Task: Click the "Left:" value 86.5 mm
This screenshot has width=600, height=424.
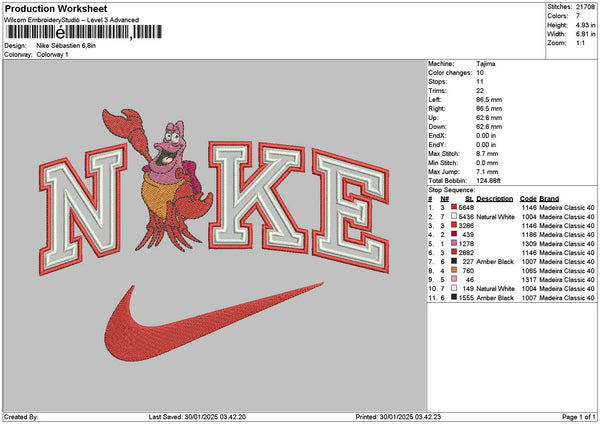Action: click(x=489, y=99)
